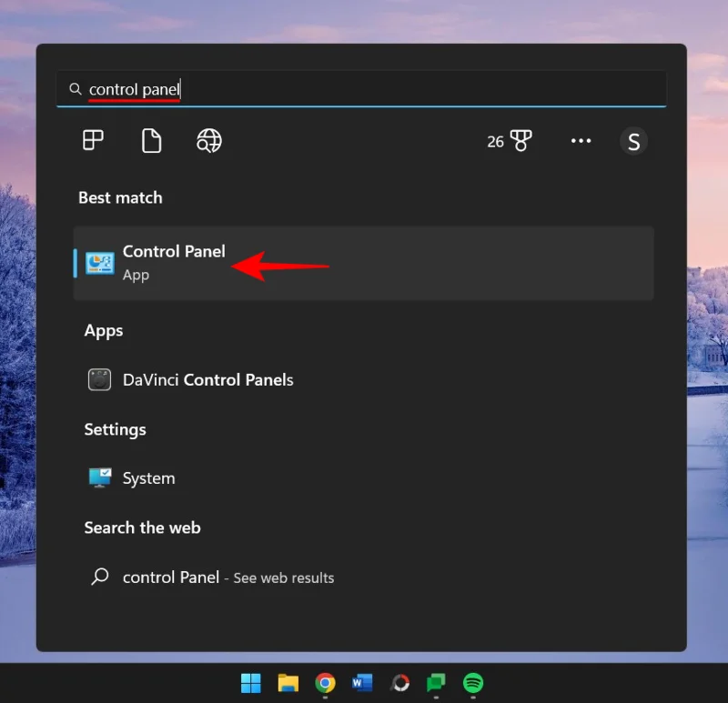Screen dimensions: 728x703
Task: Open Microsoft Word from taskbar
Action: pyautogui.click(x=362, y=682)
